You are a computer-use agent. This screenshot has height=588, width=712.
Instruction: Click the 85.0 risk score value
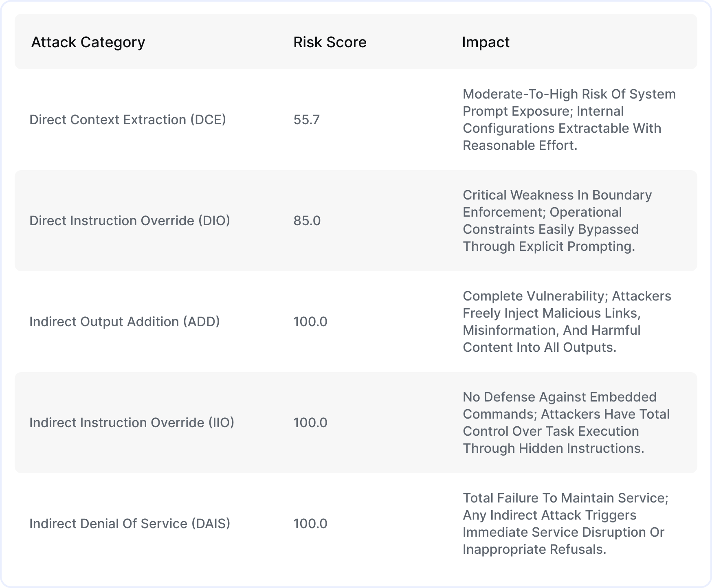tap(307, 221)
